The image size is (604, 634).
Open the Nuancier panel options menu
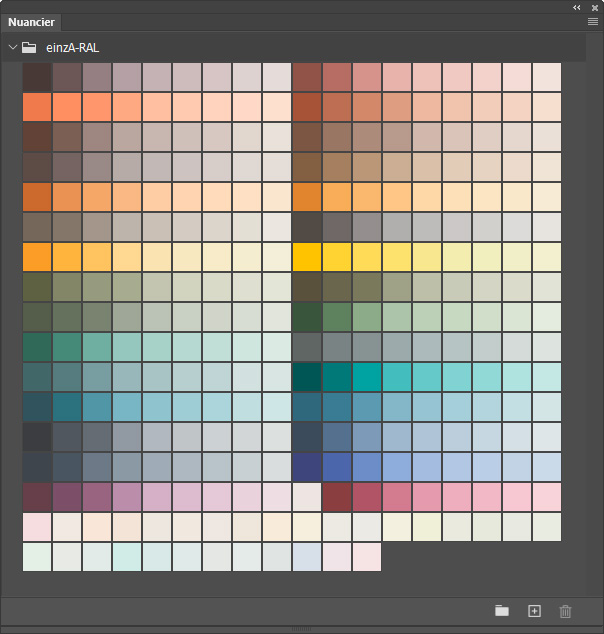pyautogui.click(x=593, y=21)
